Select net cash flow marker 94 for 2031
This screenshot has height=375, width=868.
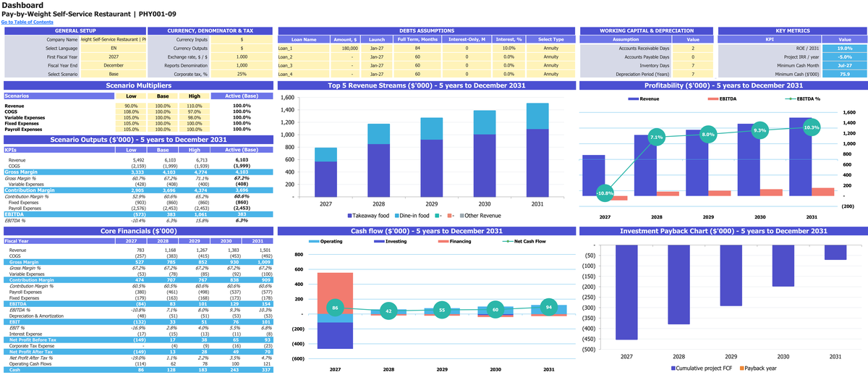tap(548, 308)
